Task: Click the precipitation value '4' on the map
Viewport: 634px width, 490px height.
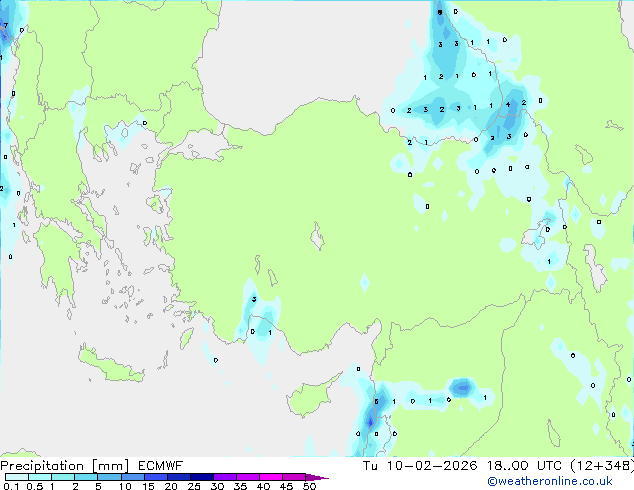Action: pos(508,105)
